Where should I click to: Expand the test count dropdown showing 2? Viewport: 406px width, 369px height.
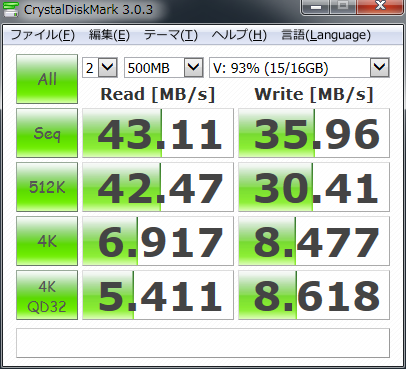pyautogui.click(x=100, y=68)
